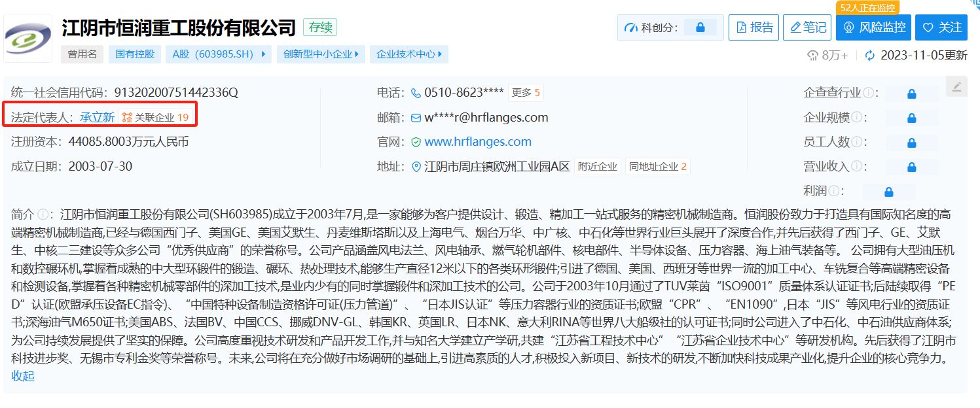Click the address location pin icon
980x408 pixels.
(x=416, y=167)
